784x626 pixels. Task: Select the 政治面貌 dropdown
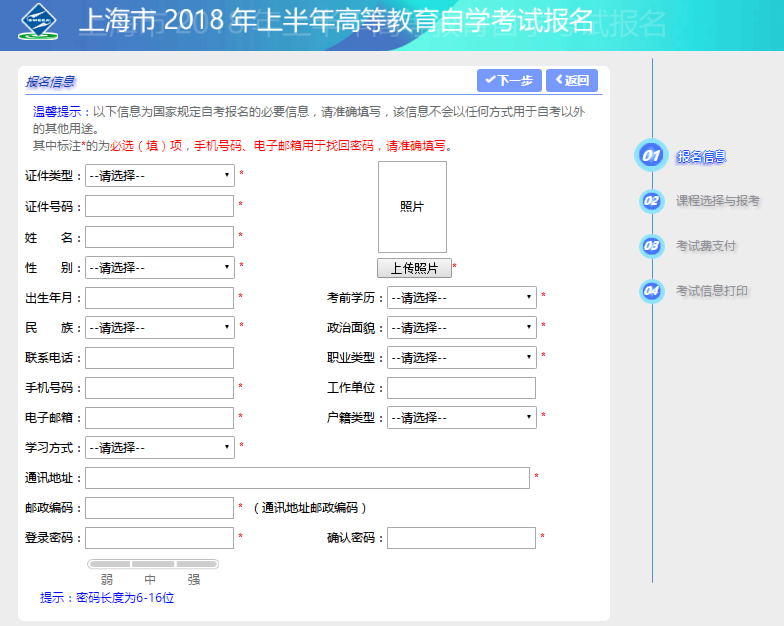[461, 328]
